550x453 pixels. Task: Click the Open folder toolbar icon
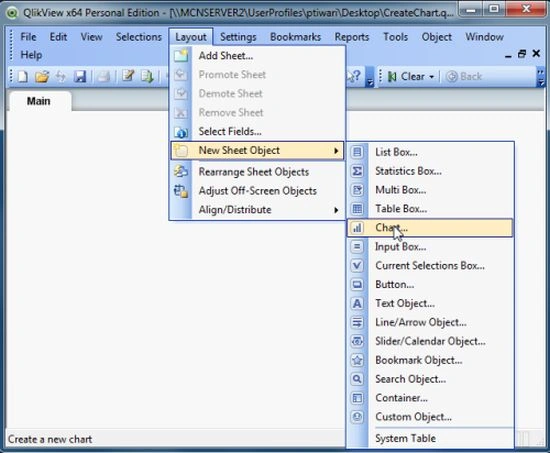42,76
